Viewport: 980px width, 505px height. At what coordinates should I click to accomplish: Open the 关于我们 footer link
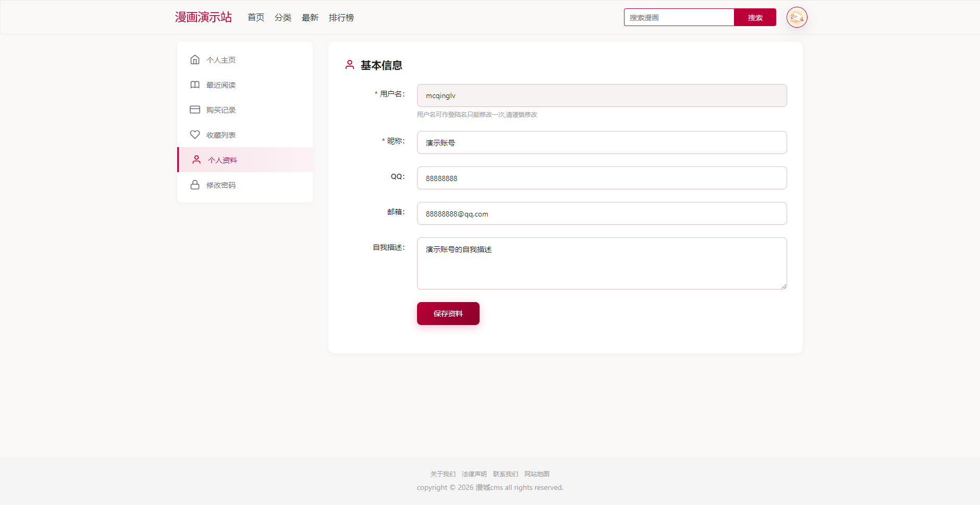pyautogui.click(x=443, y=474)
